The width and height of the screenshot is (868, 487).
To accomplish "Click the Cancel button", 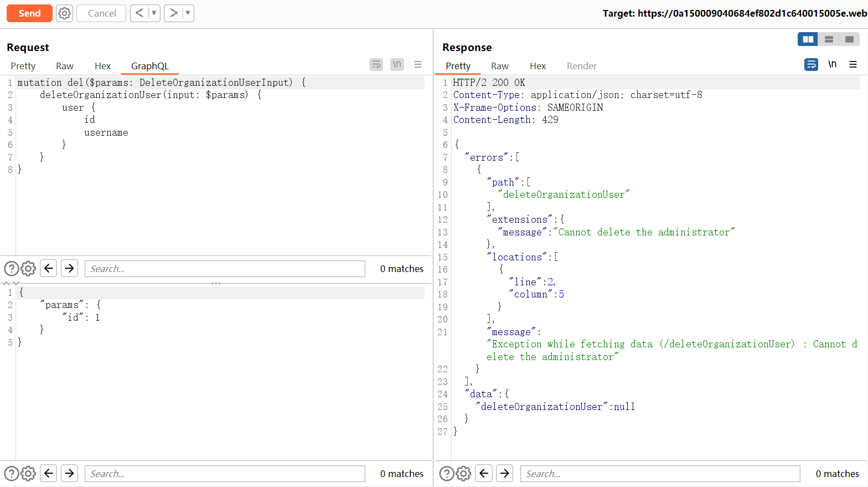I will point(102,13).
